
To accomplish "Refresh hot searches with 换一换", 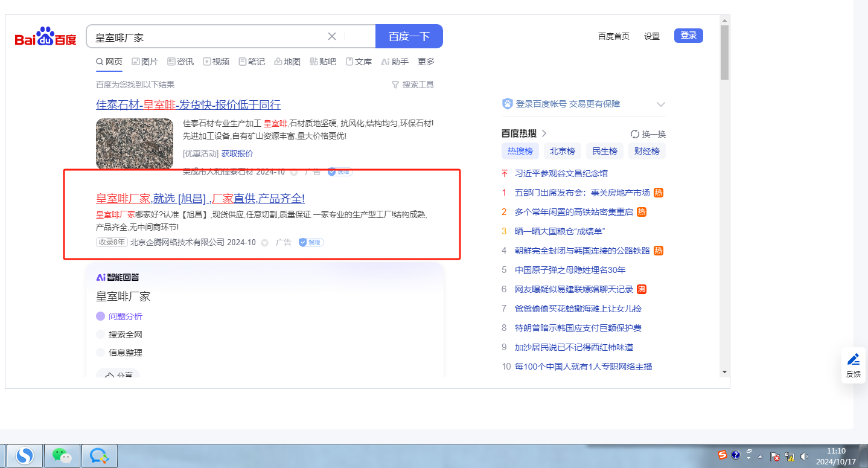I will [x=648, y=134].
